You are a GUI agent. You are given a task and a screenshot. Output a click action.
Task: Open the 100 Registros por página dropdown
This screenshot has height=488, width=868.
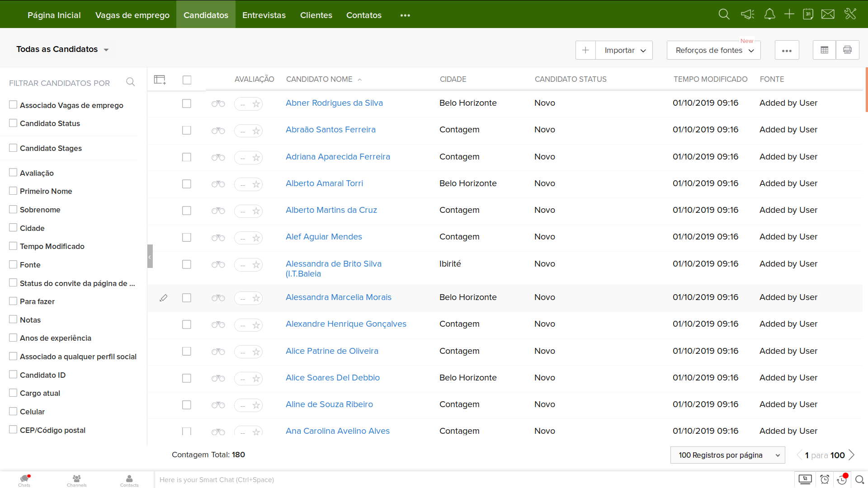728,455
